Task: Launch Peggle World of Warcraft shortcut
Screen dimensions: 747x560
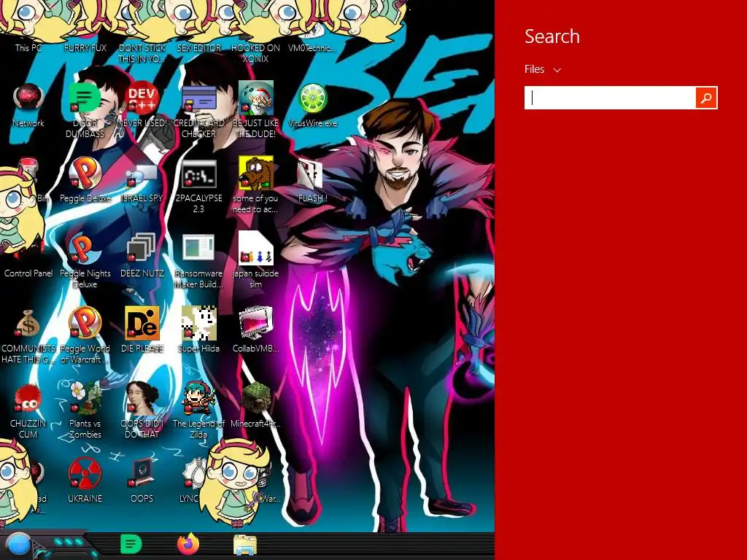Action: [85, 324]
